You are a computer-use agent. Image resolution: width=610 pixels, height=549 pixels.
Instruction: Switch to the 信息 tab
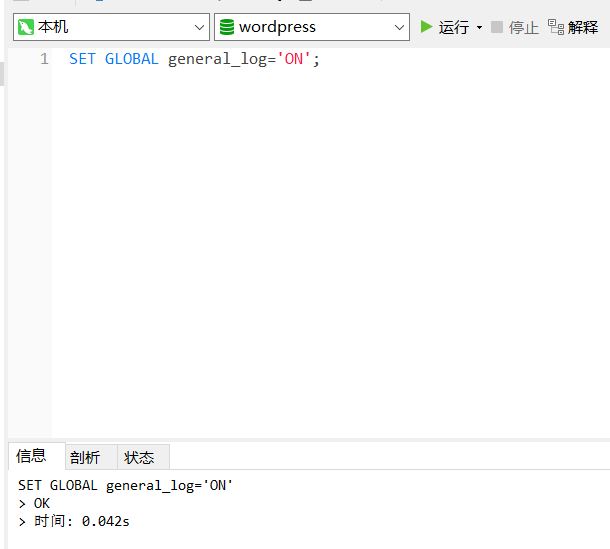(x=32, y=456)
